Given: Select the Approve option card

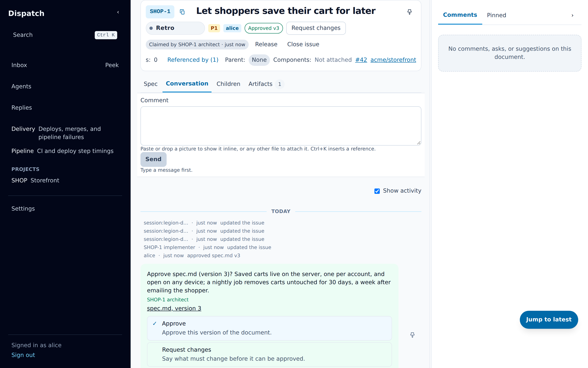Looking at the screenshot, I should click(269, 328).
